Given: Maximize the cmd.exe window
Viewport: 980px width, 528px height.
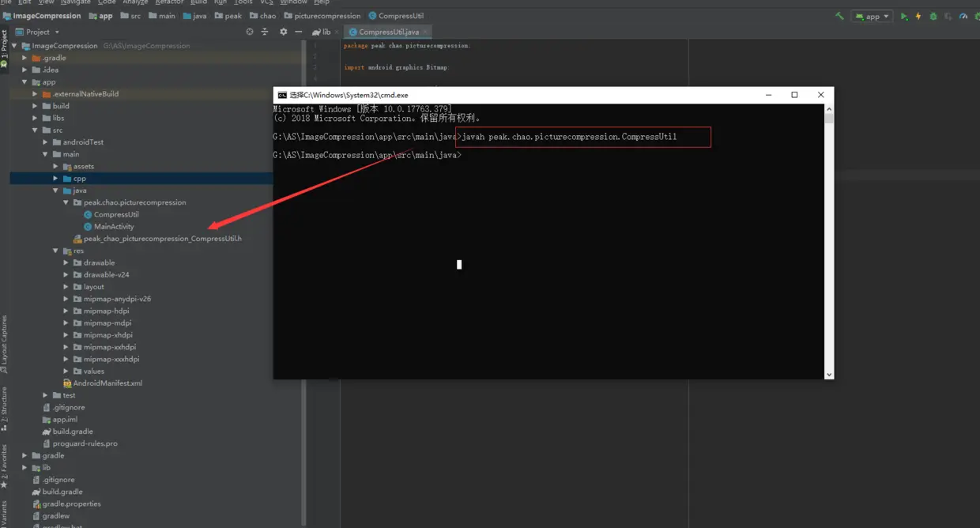Looking at the screenshot, I should 794,95.
